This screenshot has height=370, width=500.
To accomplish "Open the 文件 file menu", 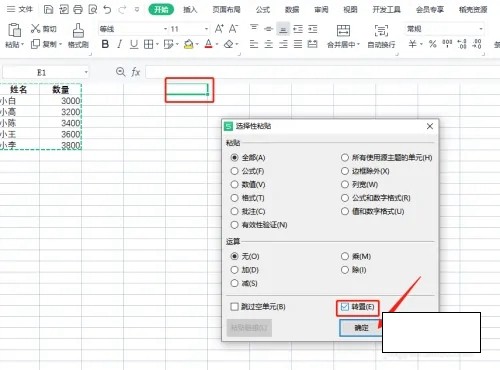I will (20, 9).
